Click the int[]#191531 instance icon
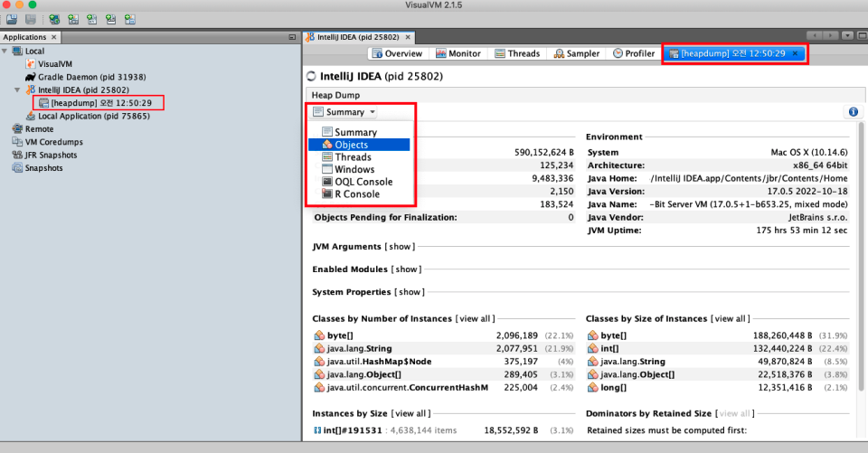 click(x=317, y=430)
